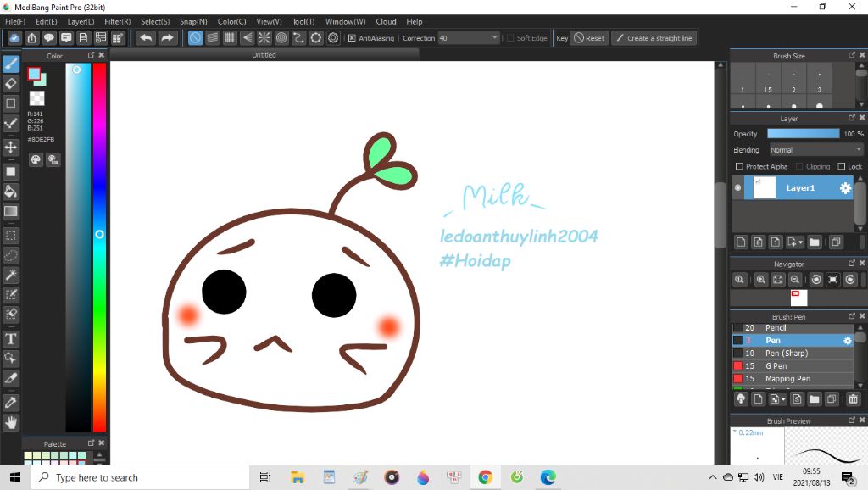The width and height of the screenshot is (868, 490).
Task: Enable the Clipping checkbox
Action: [x=799, y=166]
